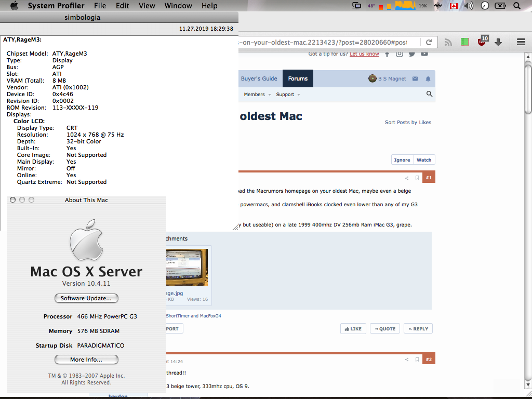
Task: Click the battery status menu bar icon
Action: click(500, 6)
